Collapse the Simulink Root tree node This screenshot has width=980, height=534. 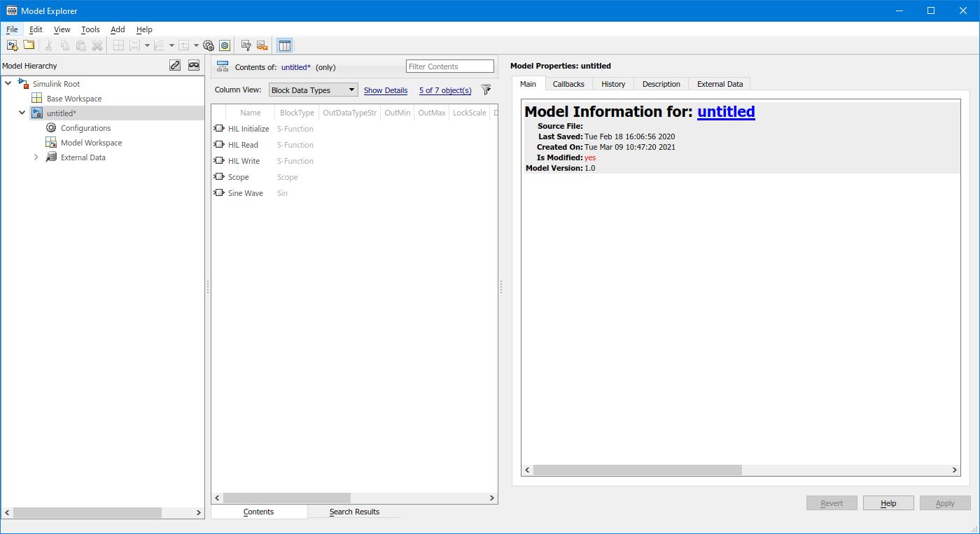(x=8, y=84)
